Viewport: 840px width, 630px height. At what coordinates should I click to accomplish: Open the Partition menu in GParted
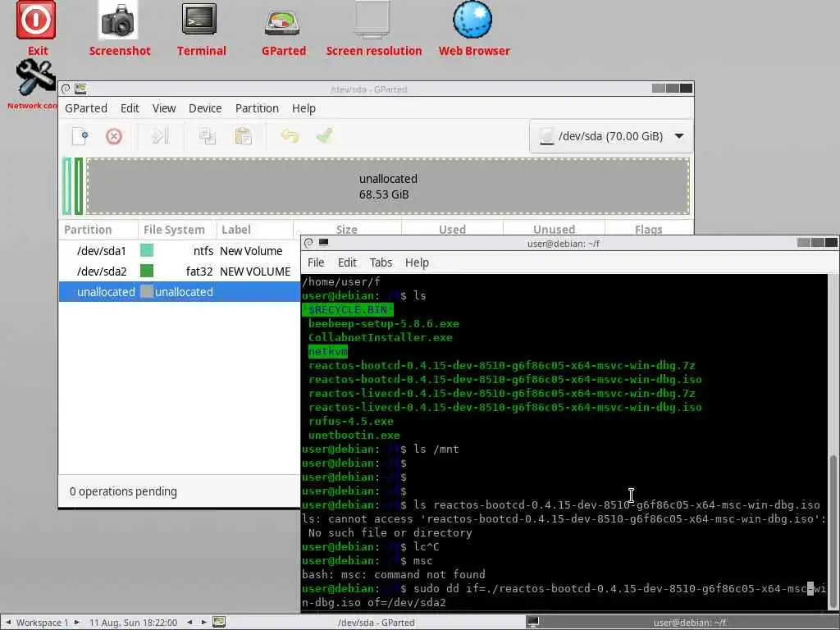[x=257, y=108]
